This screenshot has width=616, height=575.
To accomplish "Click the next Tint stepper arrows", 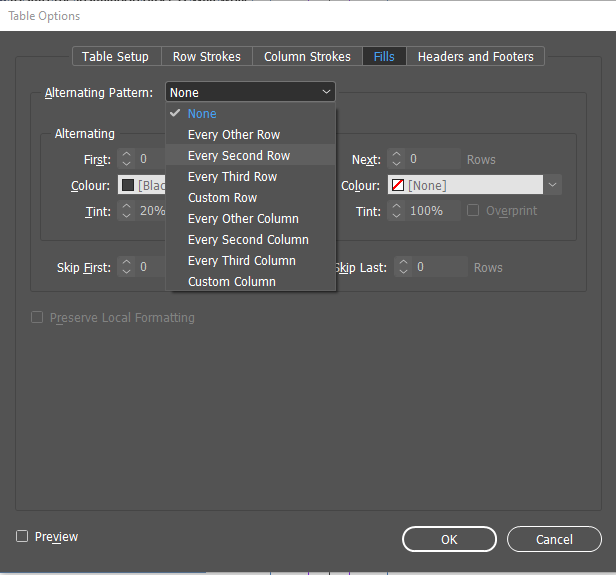I will tap(396, 211).
